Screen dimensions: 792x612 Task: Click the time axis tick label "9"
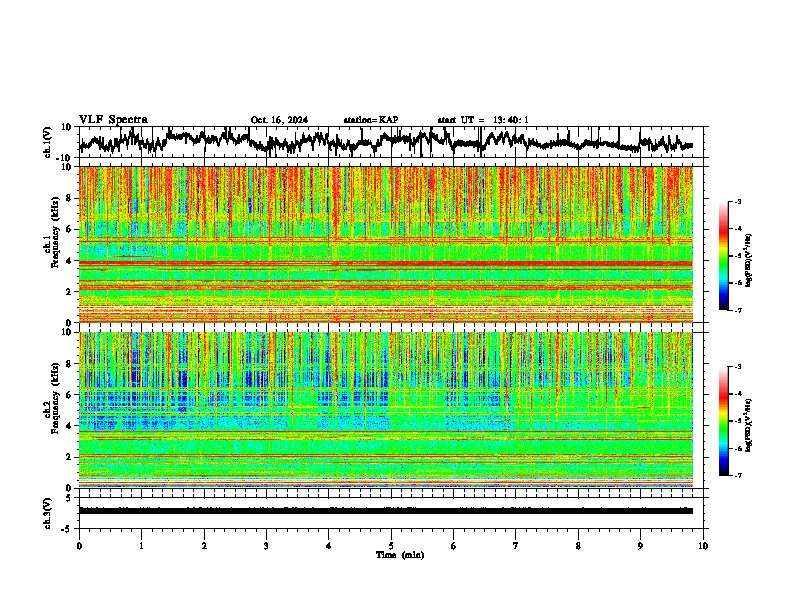640,546
